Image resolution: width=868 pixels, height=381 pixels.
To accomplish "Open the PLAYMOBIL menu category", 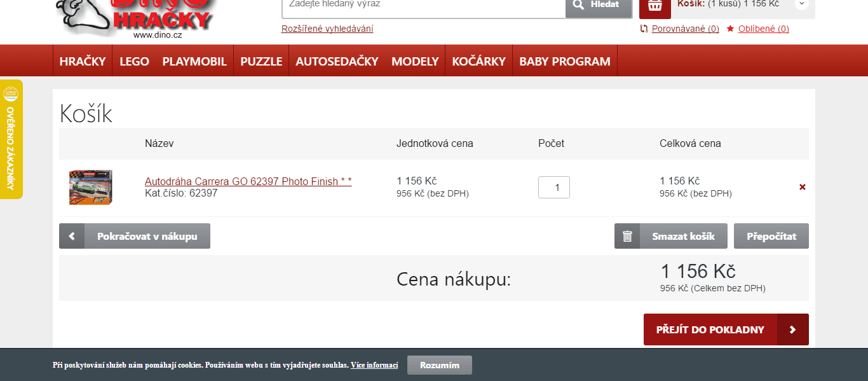I will (x=194, y=61).
